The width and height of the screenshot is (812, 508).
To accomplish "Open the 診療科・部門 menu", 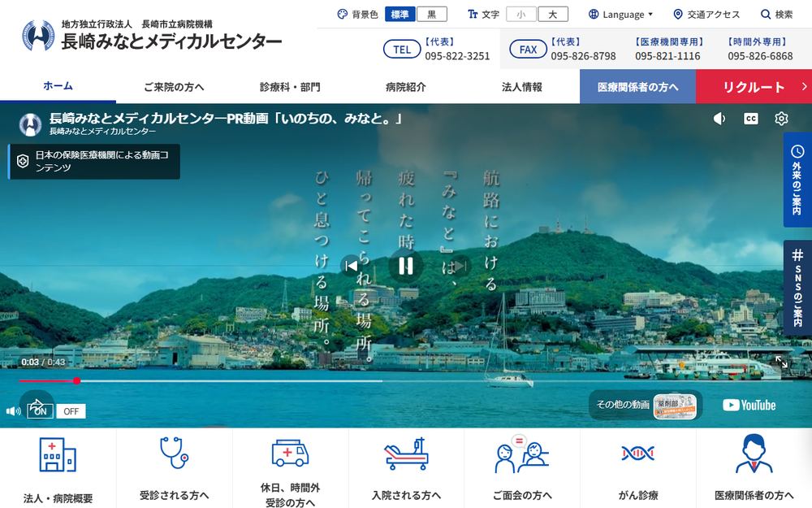I will [290, 87].
